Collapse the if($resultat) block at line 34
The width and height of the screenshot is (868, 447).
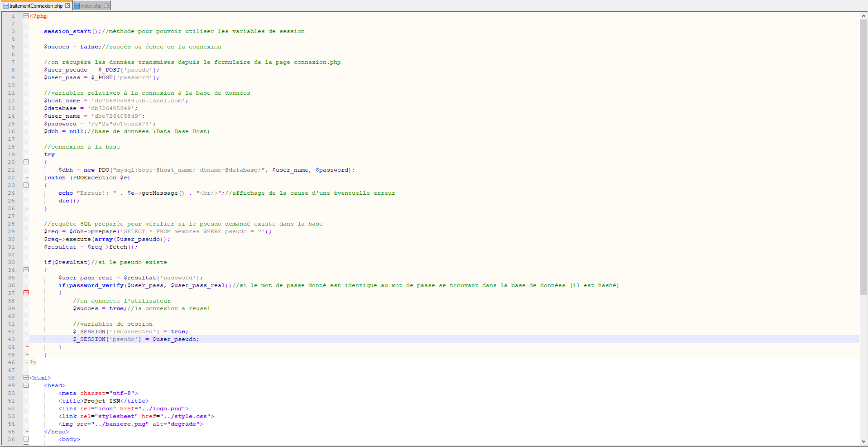[26, 270]
